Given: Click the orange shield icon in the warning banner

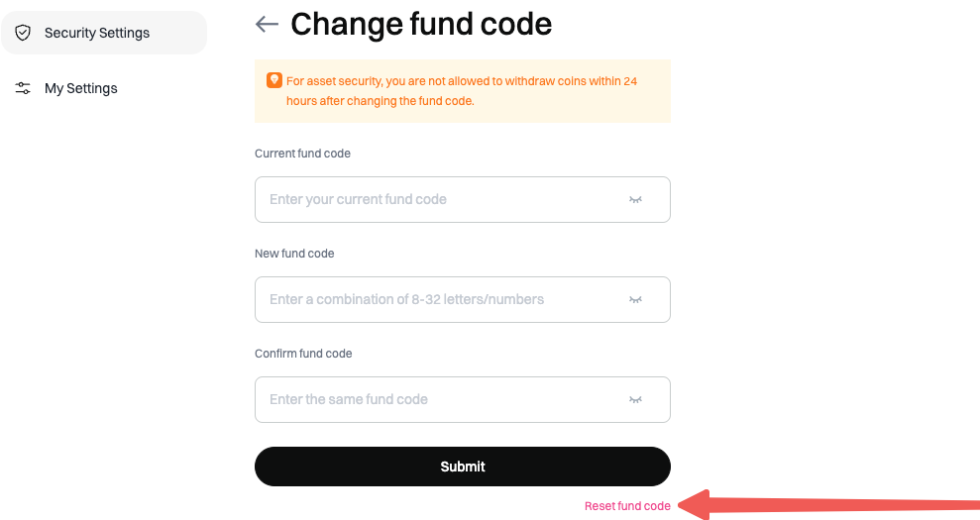Looking at the screenshot, I should [274, 80].
